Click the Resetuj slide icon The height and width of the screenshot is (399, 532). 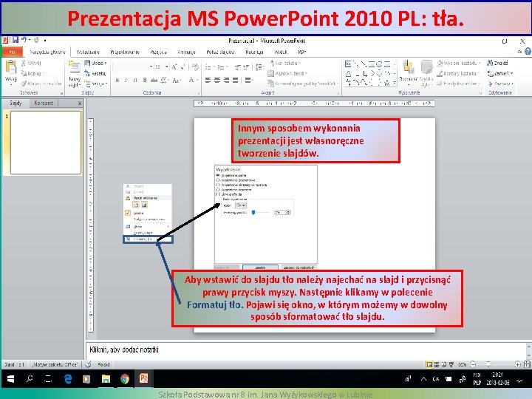click(87, 73)
